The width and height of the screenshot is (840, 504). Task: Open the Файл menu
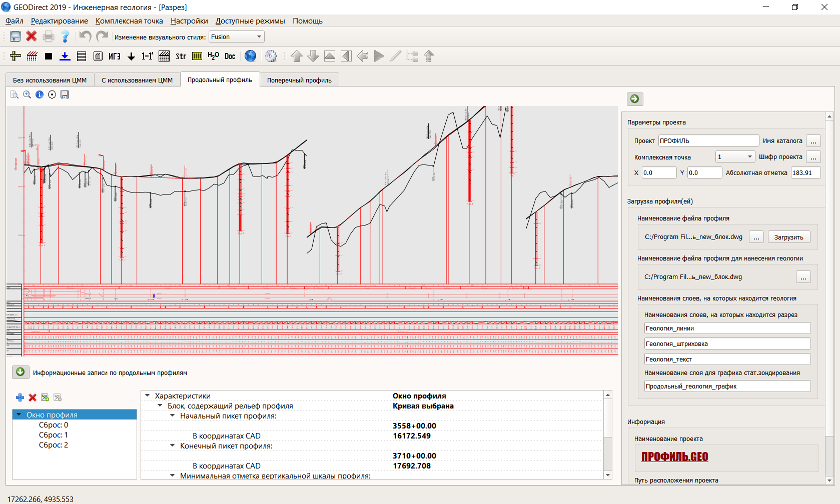[15, 21]
